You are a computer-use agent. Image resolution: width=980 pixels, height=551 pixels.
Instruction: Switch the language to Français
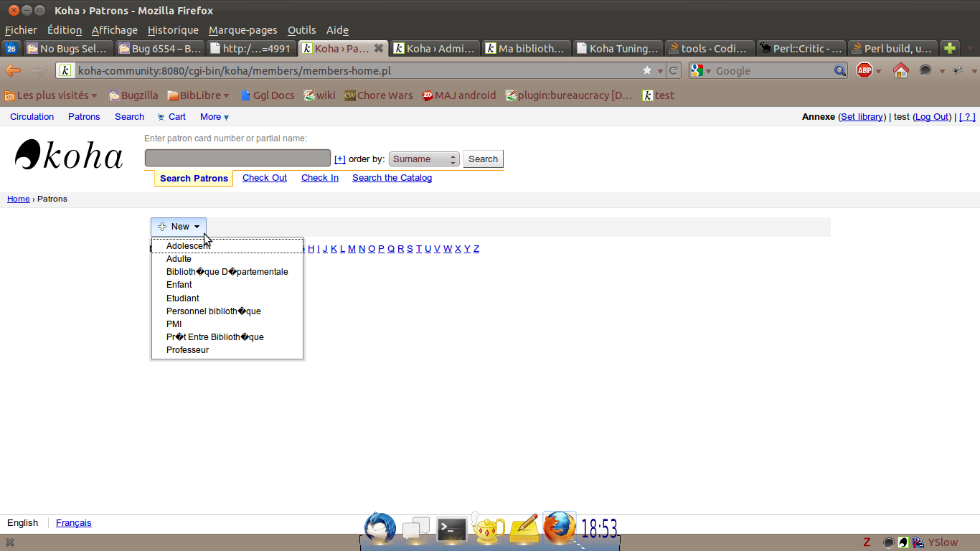click(x=74, y=523)
